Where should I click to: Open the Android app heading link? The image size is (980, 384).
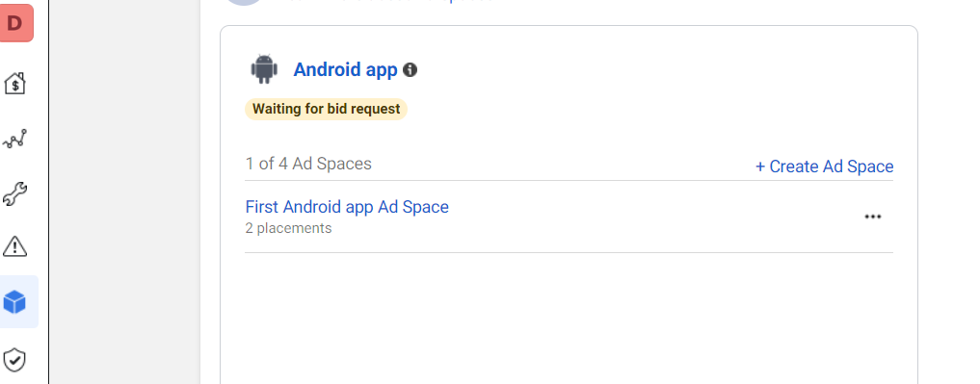[345, 70]
